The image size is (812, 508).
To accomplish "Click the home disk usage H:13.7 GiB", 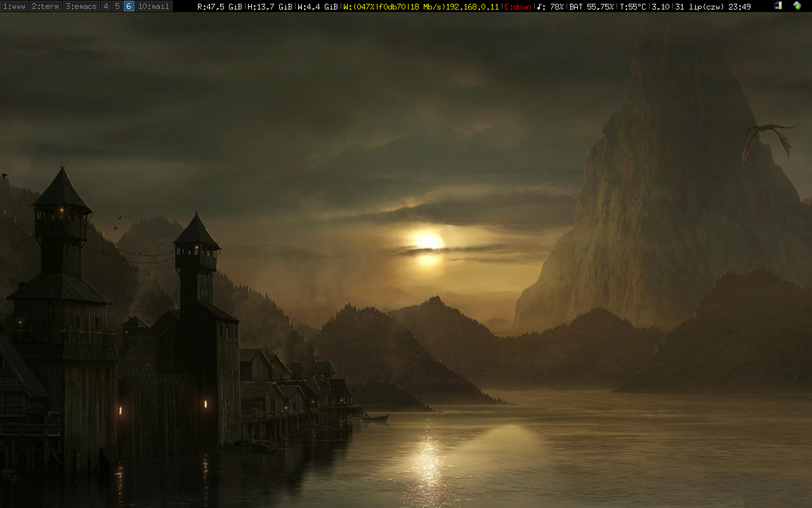I will pyautogui.click(x=270, y=6).
